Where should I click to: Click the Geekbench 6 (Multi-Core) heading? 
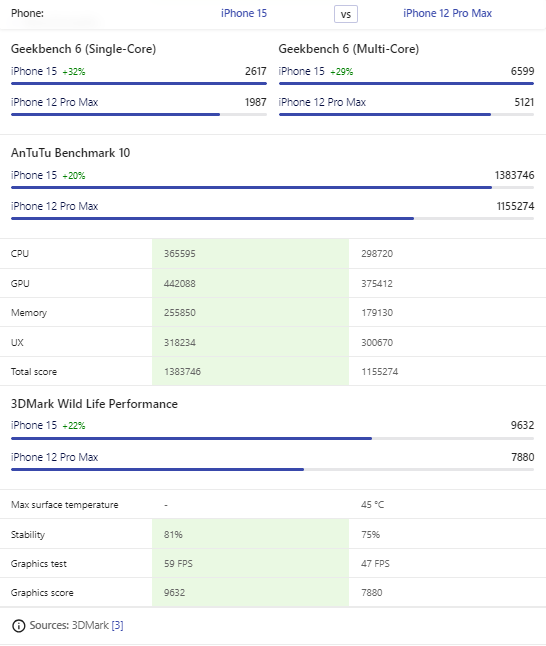coord(349,49)
